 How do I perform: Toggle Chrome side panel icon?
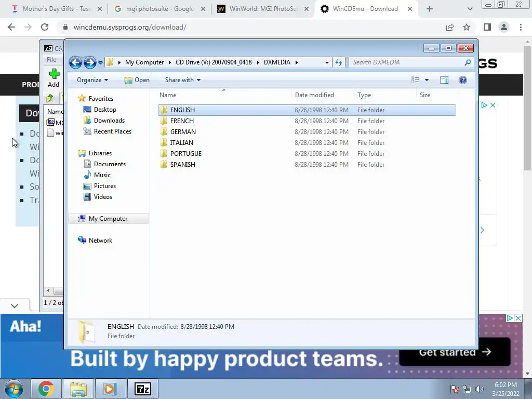click(x=487, y=27)
